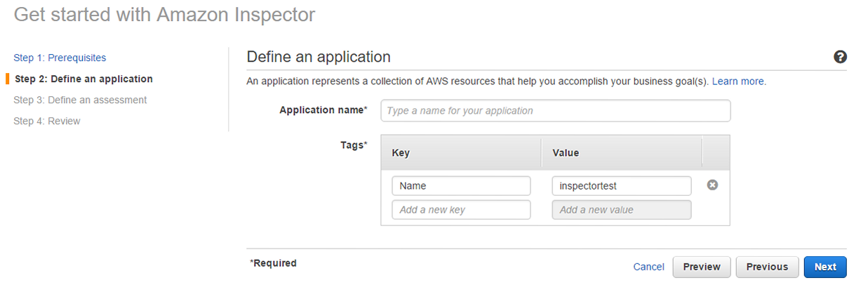Viewport: 868px width, 297px height.
Task: Select Step 4: Review
Action: 47,121
